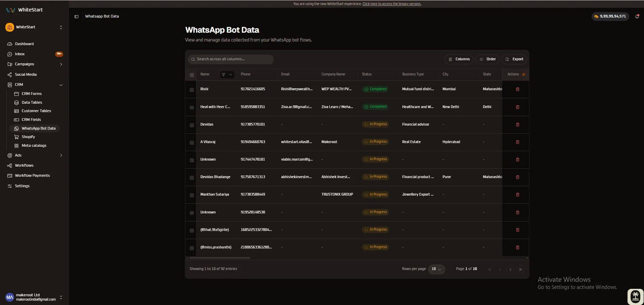This screenshot has height=305, width=644.
Task: Go to next page arrow
Action: tap(510, 269)
